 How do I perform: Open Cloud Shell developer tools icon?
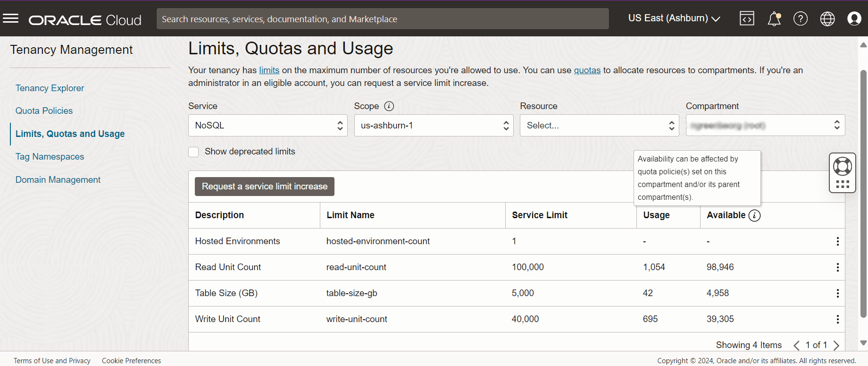pos(747,18)
